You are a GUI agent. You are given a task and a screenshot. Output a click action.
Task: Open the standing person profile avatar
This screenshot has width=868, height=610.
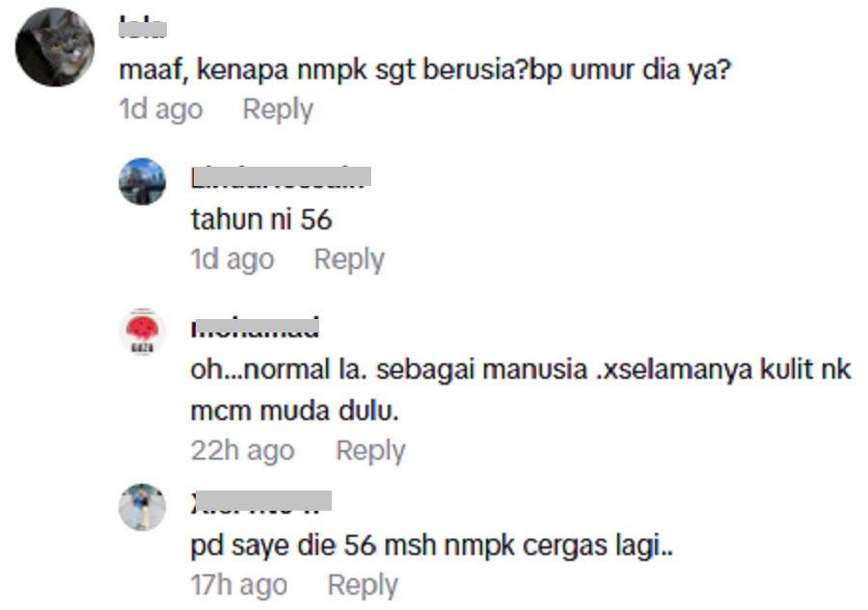tap(143, 507)
